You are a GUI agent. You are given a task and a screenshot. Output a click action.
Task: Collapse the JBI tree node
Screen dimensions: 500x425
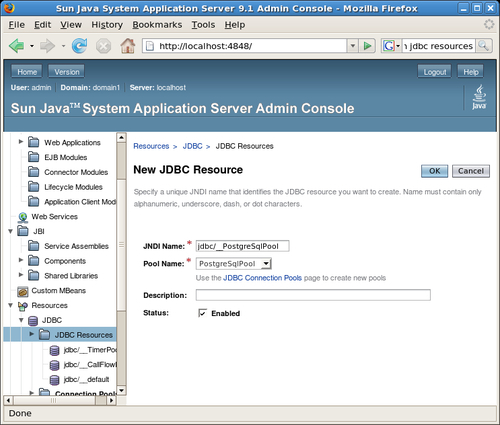point(10,231)
